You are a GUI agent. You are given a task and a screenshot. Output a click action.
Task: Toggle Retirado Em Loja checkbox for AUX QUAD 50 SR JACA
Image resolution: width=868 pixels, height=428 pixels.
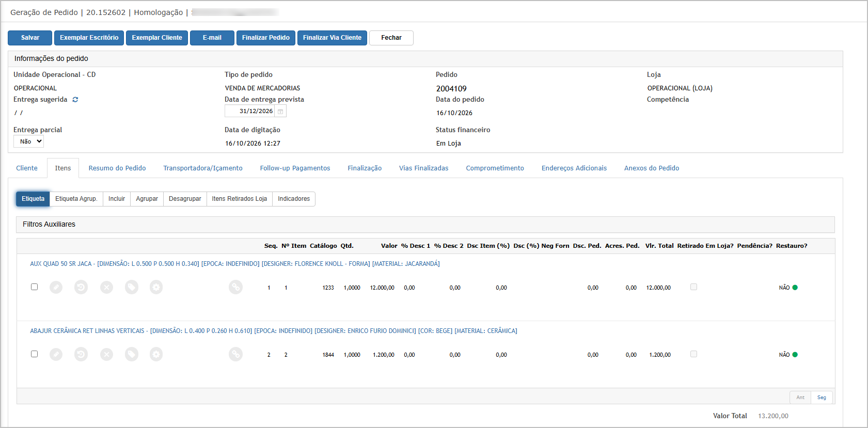point(693,287)
